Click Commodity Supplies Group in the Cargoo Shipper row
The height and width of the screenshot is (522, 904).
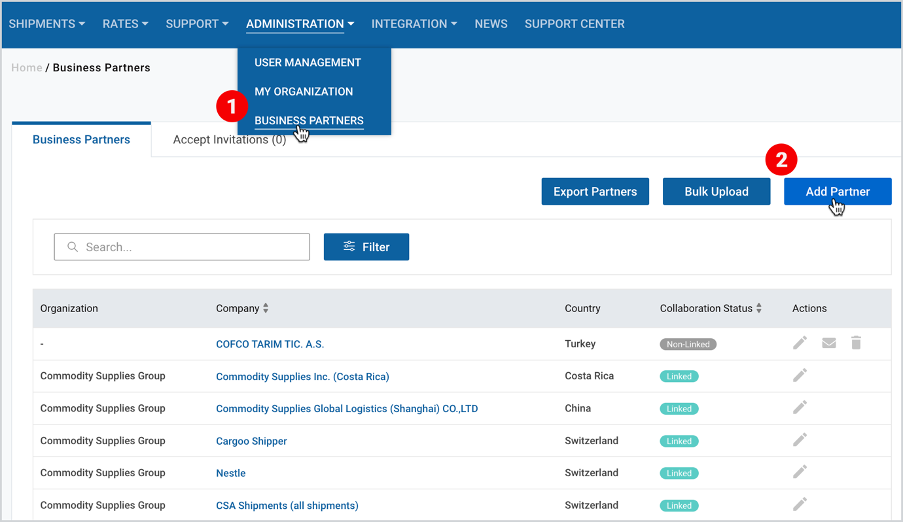click(103, 441)
